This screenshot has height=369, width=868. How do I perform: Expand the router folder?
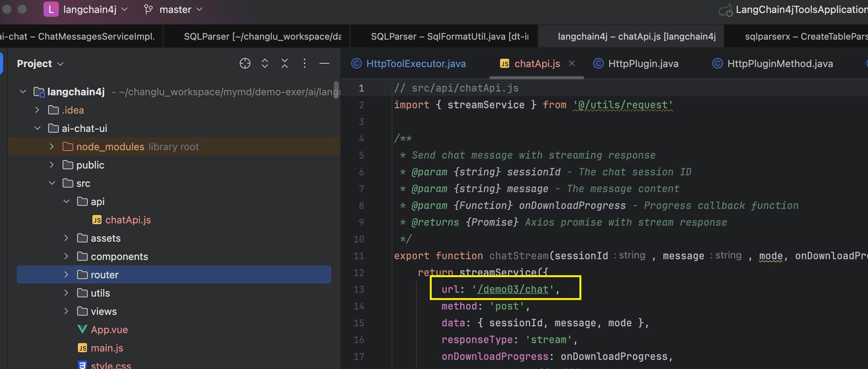pyautogui.click(x=66, y=274)
